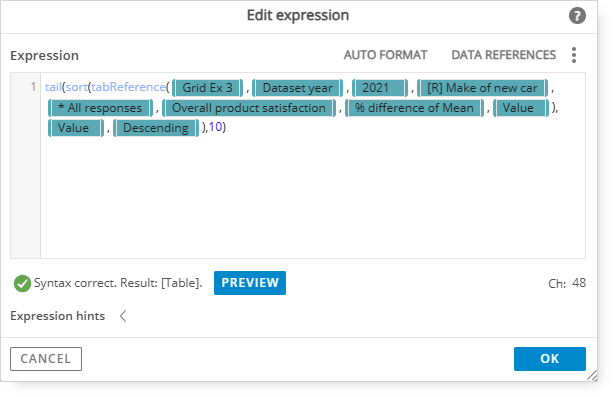Click empty area of expression editor
The height and width of the screenshot is (397, 613).
coord(313,196)
